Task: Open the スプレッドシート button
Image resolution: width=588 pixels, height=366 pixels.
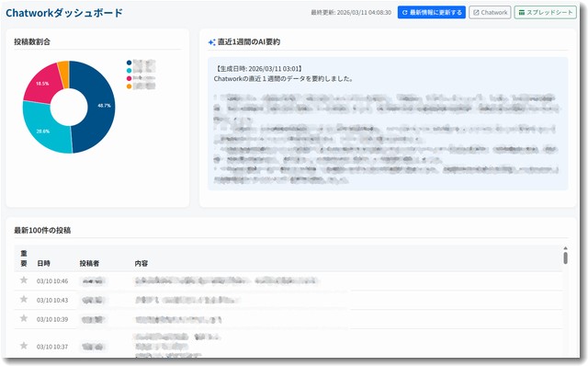Action: tap(545, 12)
